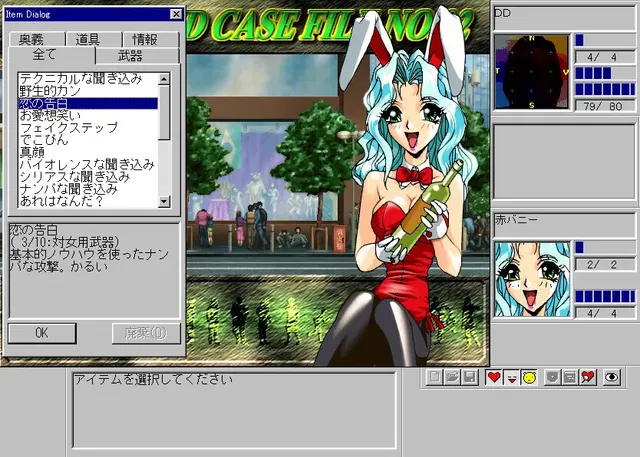Click 赤バニー's 4/ 4 value
The width and height of the screenshot is (640, 457).
pos(605,313)
